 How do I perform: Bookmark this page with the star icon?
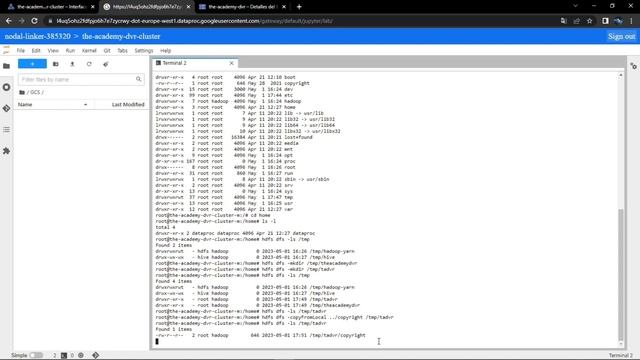click(x=589, y=21)
